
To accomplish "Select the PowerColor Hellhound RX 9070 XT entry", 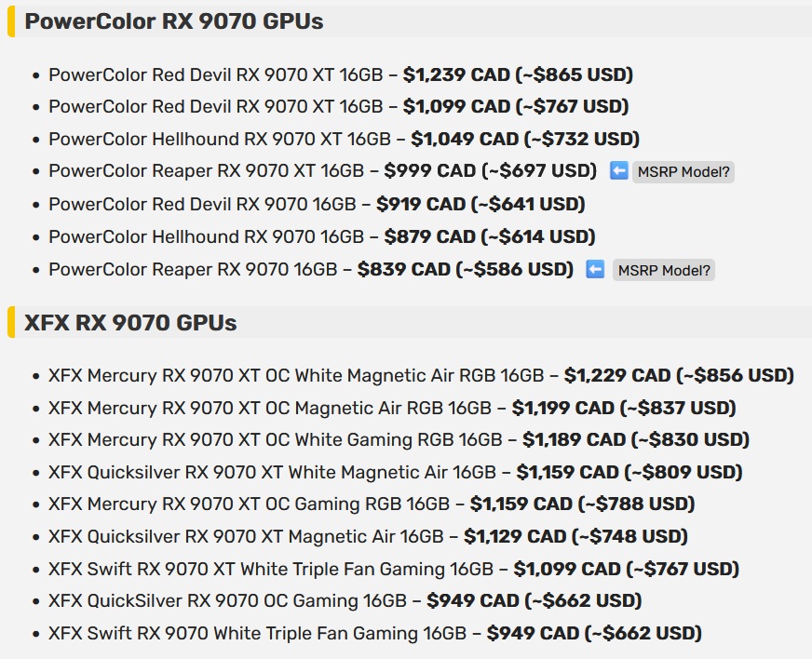I will coord(345,139).
